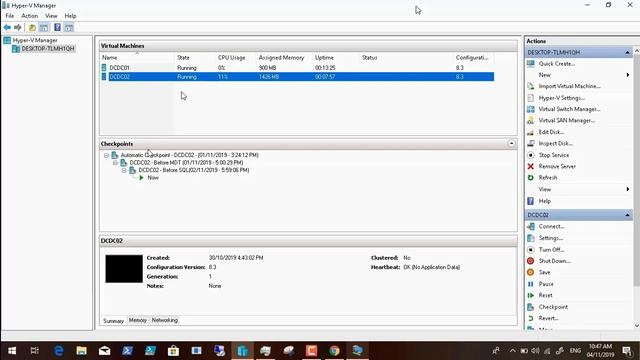
Task: Click Stop Service action
Action: 553,155
